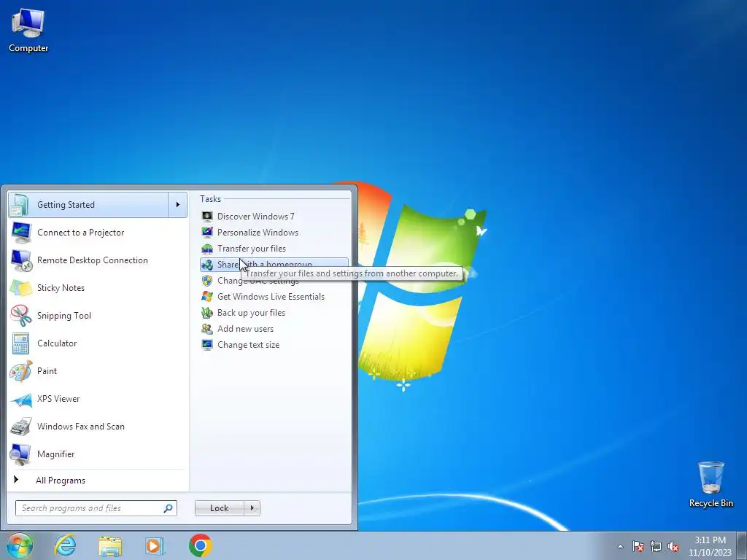
Task: Click the Magnifier icon
Action: 21,454
